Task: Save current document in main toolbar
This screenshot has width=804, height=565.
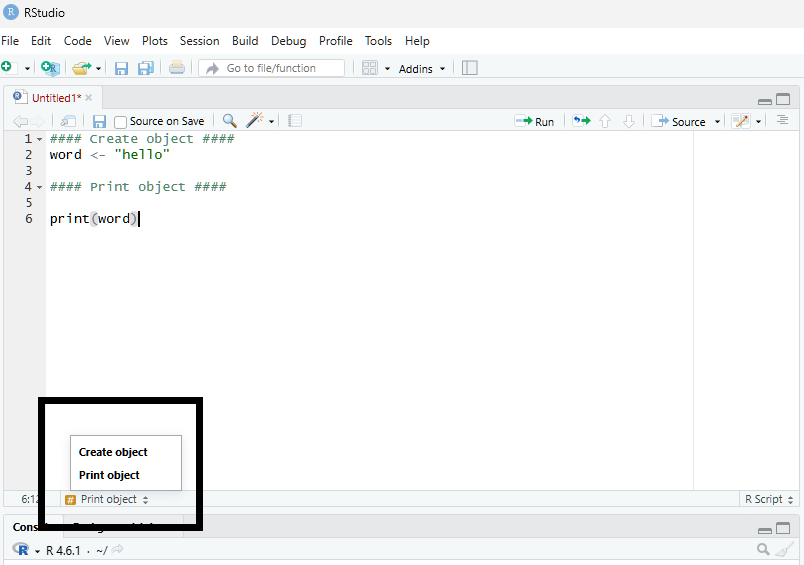Action: [121, 68]
